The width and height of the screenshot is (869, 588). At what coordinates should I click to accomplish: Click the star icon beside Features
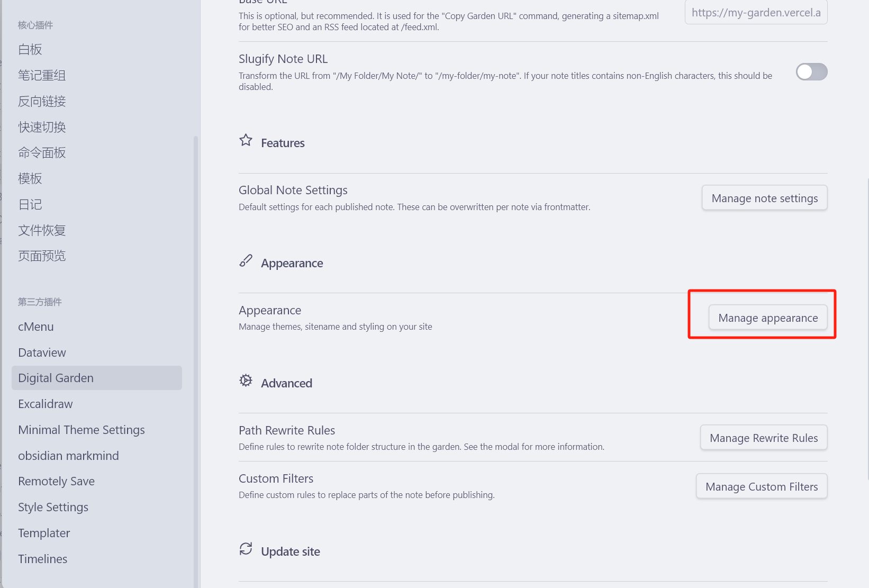pos(246,140)
